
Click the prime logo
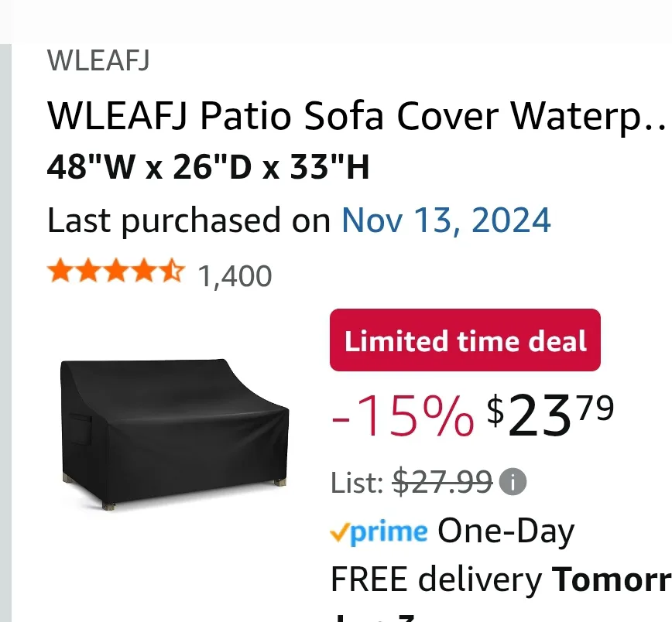[379, 532]
